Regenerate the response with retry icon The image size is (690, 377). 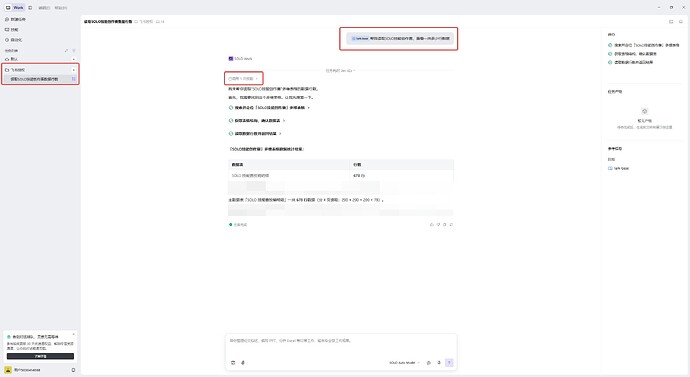tap(451, 224)
